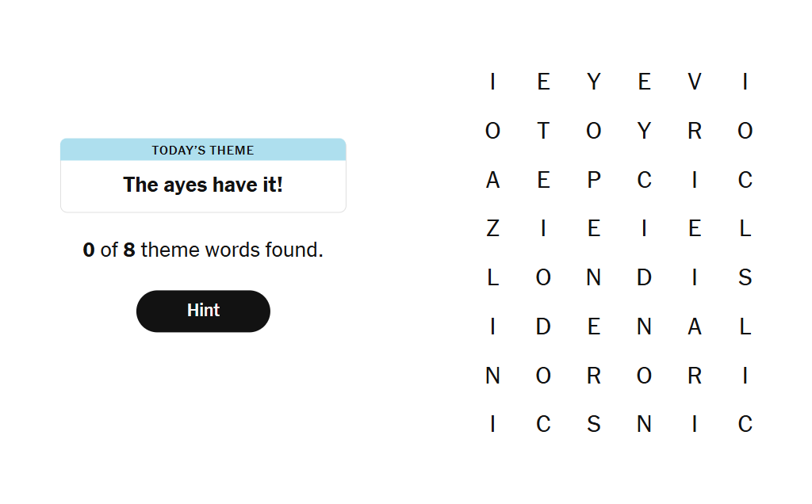Select the letter V in the top row
The height and width of the screenshot is (504, 812).
click(x=695, y=82)
